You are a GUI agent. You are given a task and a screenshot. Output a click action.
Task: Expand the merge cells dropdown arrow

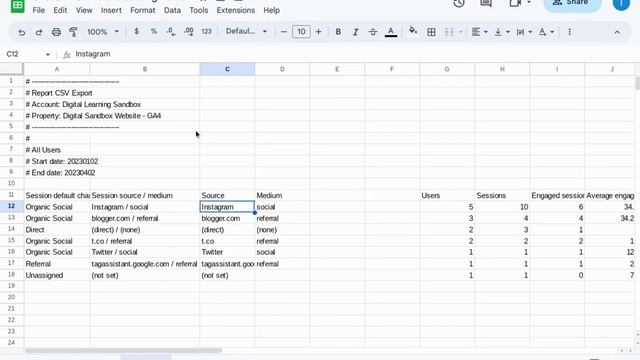[461, 32]
